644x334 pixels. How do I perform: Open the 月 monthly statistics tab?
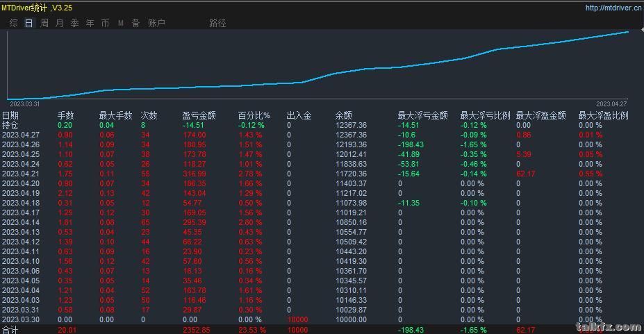coord(60,23)
